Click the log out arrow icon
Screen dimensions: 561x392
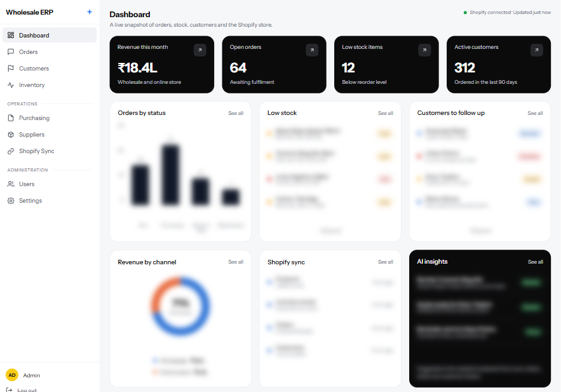[x=10, y=389]
